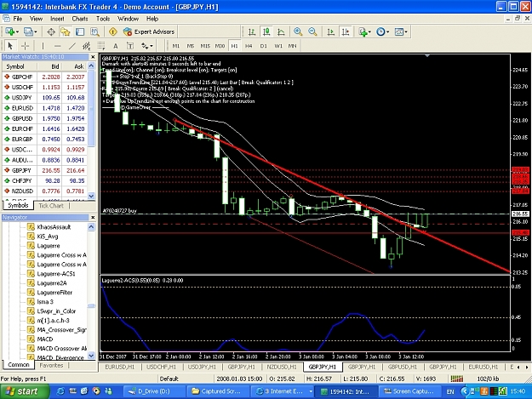
Task: Toggle the Expert Advisors button
Action: click(149, 31)
